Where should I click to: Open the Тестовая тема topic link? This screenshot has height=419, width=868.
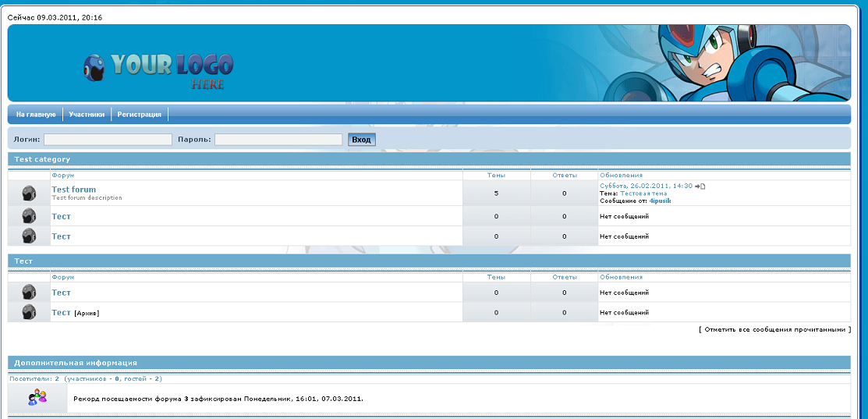643,194
